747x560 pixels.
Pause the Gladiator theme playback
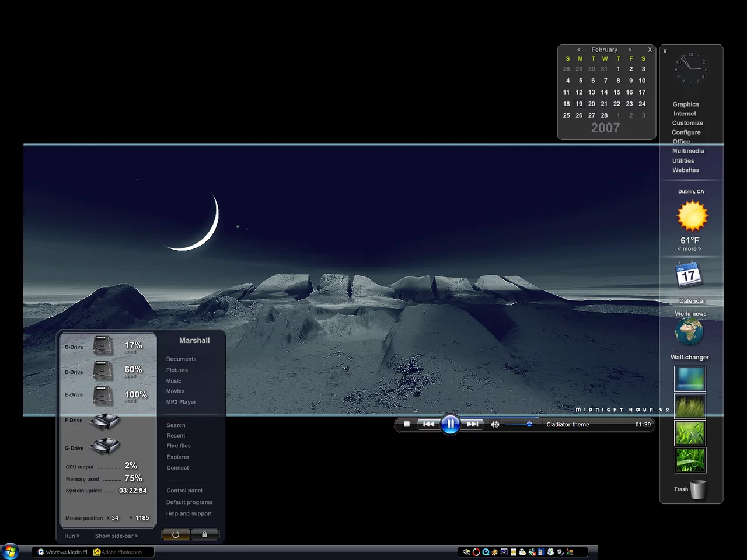pos(450,424)
